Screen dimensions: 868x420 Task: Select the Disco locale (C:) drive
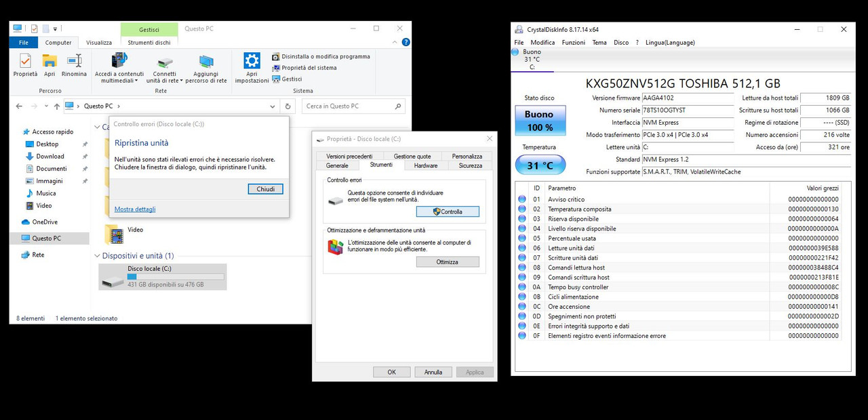(163, 276)
